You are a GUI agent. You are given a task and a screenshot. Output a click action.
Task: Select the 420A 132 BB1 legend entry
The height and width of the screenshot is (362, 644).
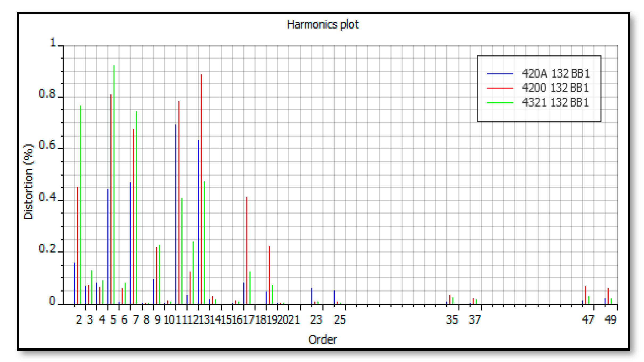556,73
